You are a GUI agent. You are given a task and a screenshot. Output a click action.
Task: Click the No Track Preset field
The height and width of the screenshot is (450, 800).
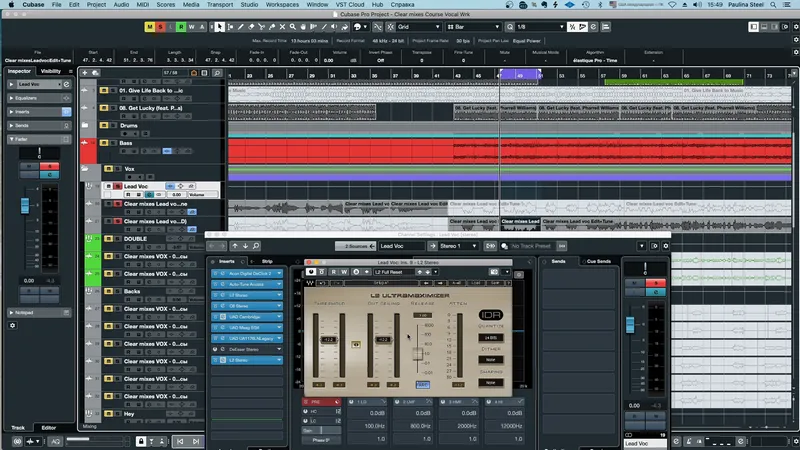[x=531, y=246]
